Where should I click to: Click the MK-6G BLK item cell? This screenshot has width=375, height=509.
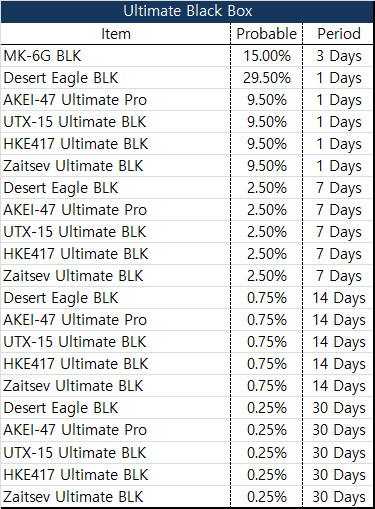tap(116, 56)
